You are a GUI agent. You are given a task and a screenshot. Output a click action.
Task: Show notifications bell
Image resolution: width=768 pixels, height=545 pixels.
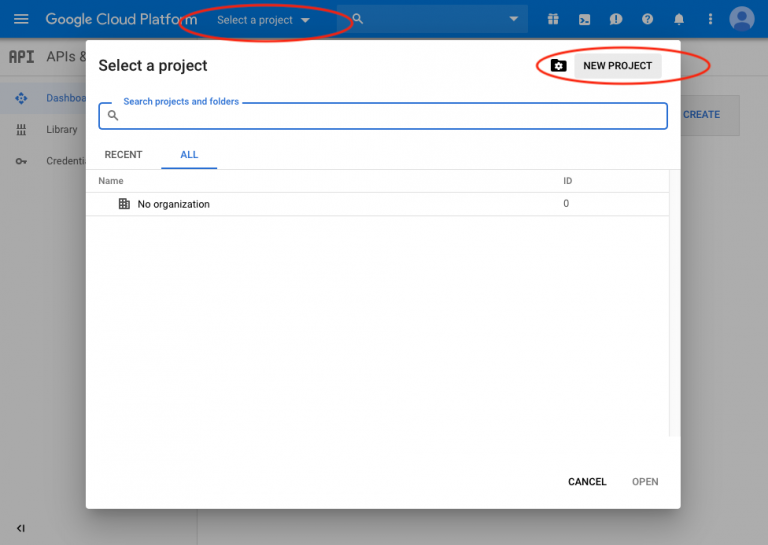coord(679,20)
